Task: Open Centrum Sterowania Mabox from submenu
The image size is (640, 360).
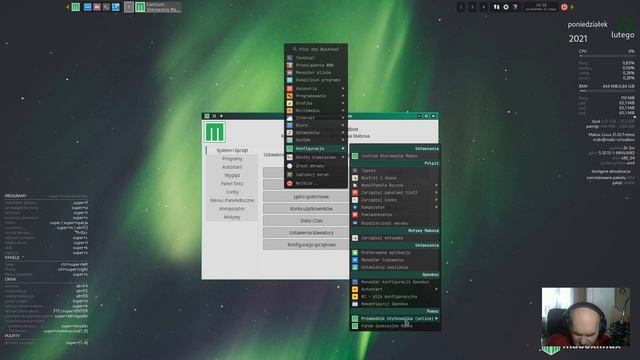Action: click(395, 156)
